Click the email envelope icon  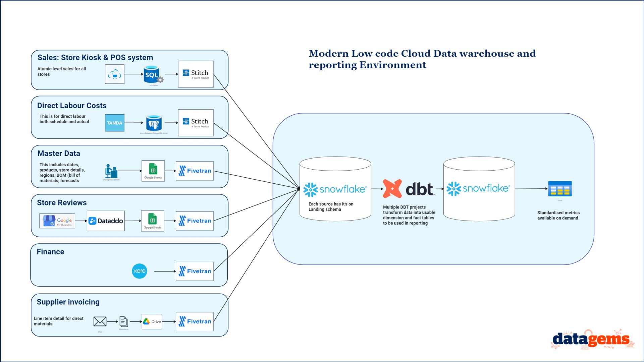tap(100, 321)
